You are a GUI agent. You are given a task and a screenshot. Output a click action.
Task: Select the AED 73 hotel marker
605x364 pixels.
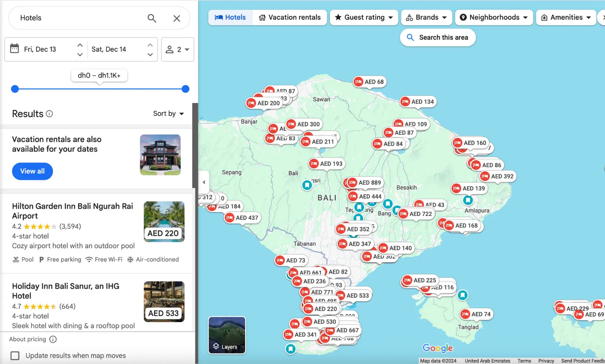click(291, 260)
